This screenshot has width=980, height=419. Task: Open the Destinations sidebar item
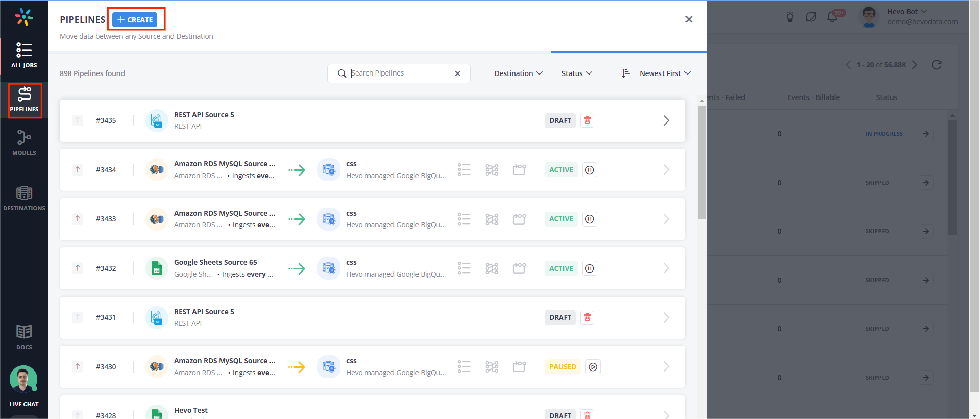(24, 199)
